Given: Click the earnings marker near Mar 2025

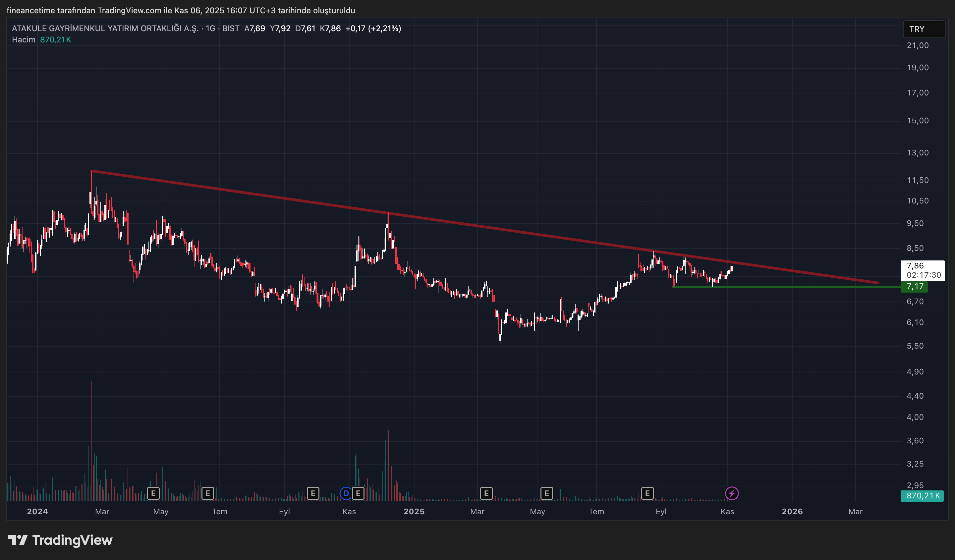Looking at the screenshot, I should click(486, 493).
